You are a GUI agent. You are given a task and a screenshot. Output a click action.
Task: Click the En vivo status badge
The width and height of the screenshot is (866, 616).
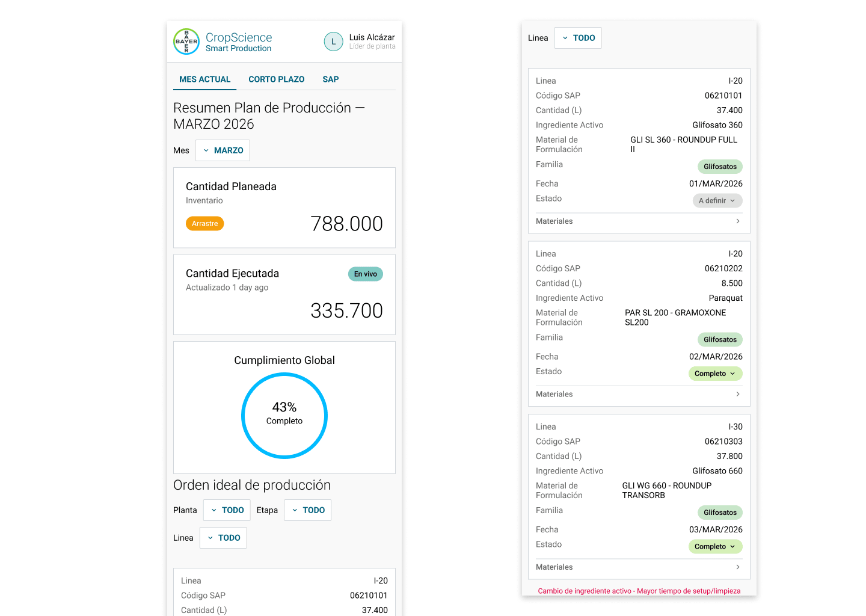(x=366, y=274)
